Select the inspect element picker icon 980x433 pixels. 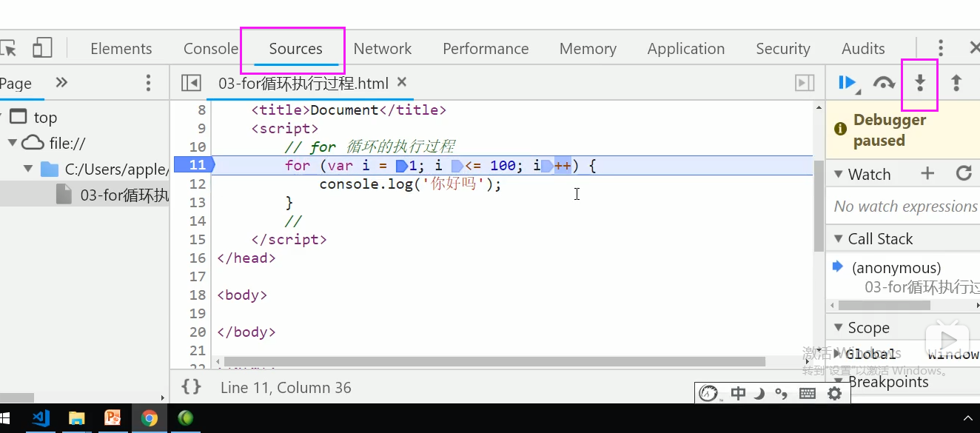click(x=7, y=48)
